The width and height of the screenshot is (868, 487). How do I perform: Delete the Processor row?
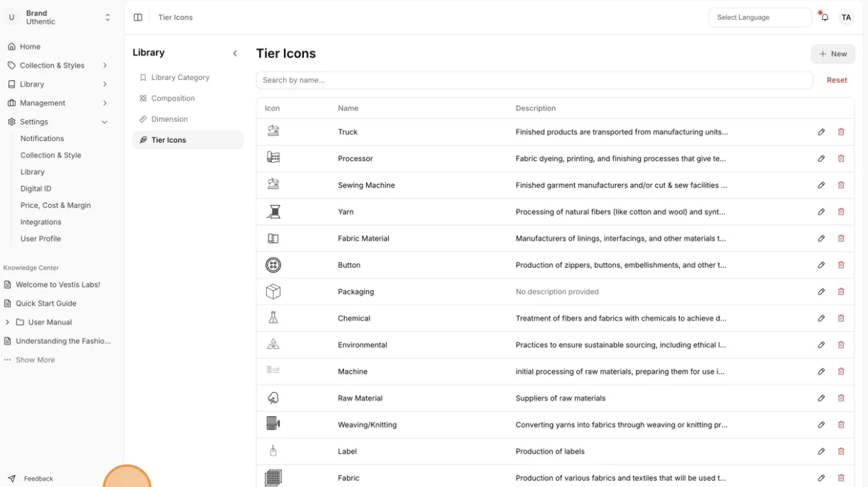(x=841, y=159)
